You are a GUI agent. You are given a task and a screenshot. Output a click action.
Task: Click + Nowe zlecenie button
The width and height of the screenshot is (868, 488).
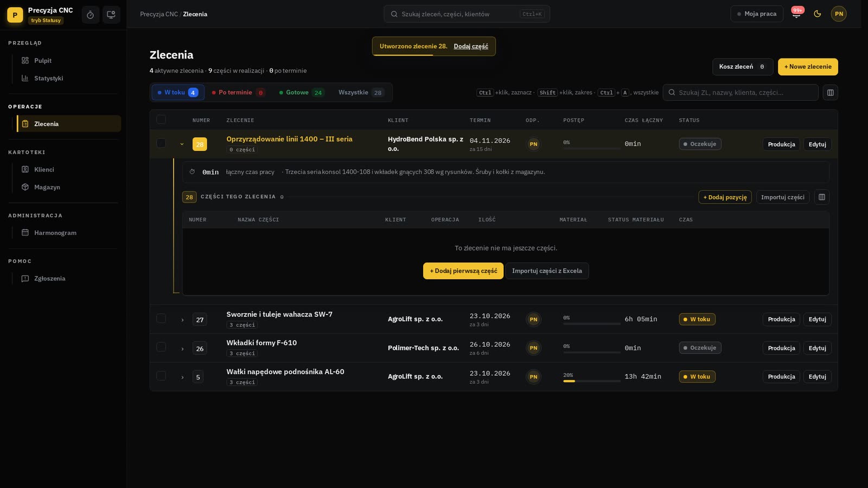[808, 67]
